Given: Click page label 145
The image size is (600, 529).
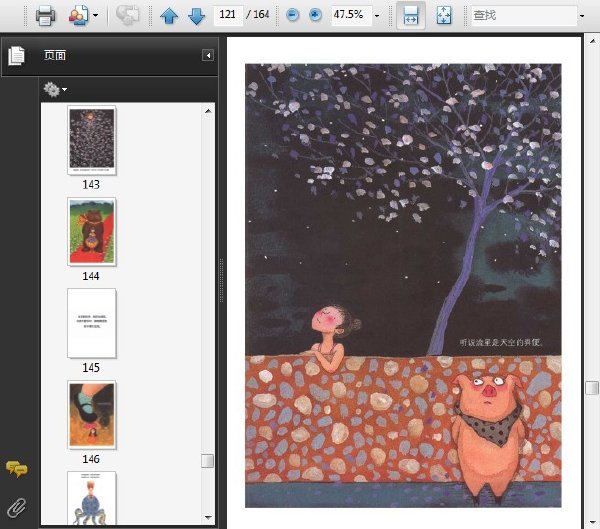Looking at the screenshot, I should tap(91, 367).
